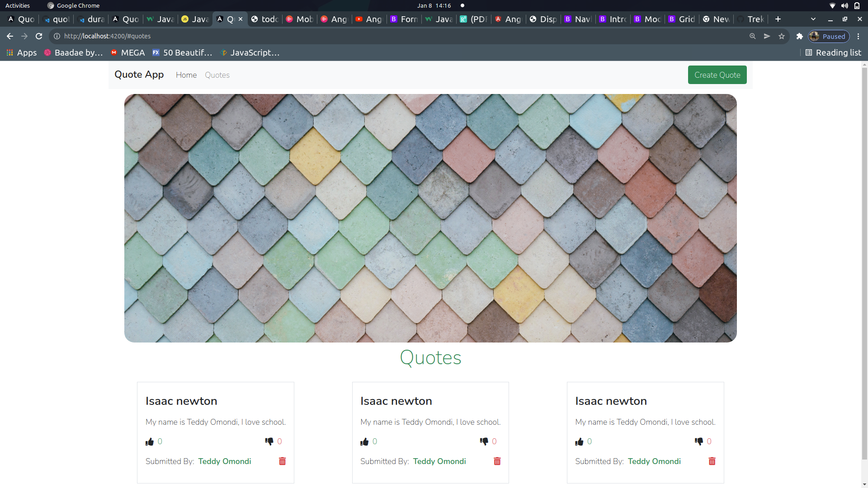
Task: Expand the tab search dropdown arrow
Action: (x=813, y=19)
